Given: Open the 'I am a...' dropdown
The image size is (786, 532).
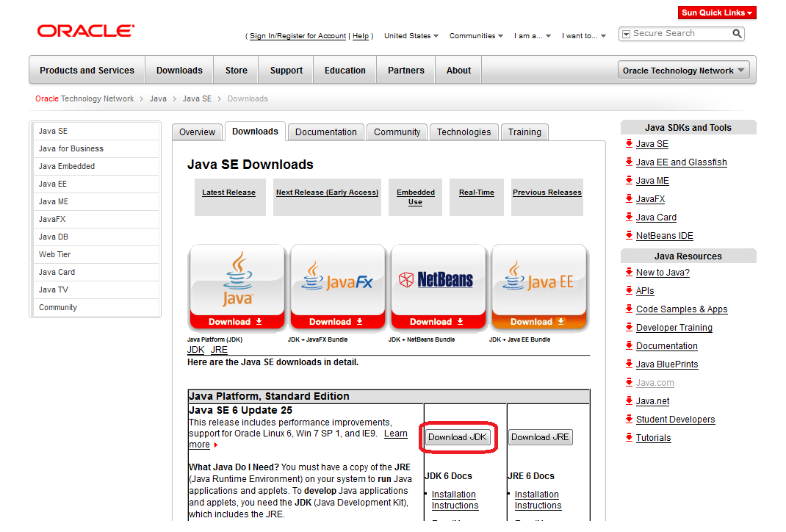Looking at the screenshot, I should tap(533, 35).
